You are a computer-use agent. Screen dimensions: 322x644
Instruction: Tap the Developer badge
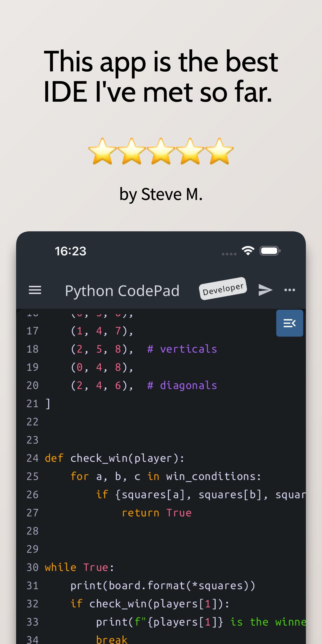pyautogui.click(x=223, y=289)
